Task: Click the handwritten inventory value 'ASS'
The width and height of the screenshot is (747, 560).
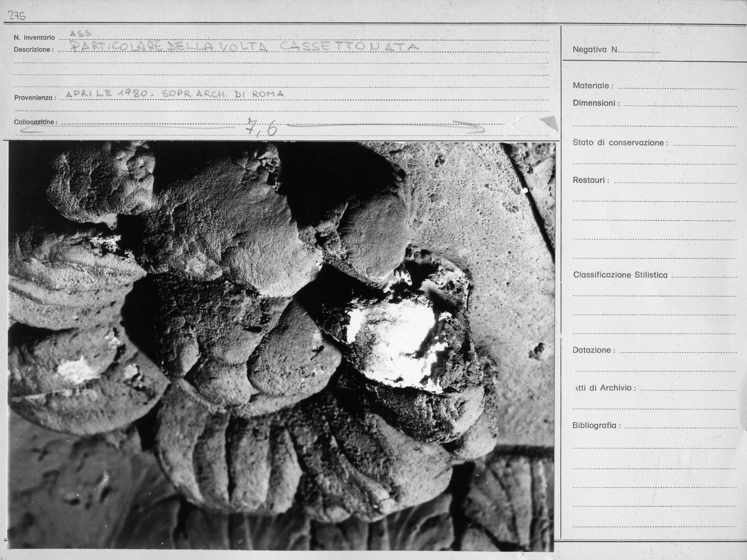Action: [81, 33]
